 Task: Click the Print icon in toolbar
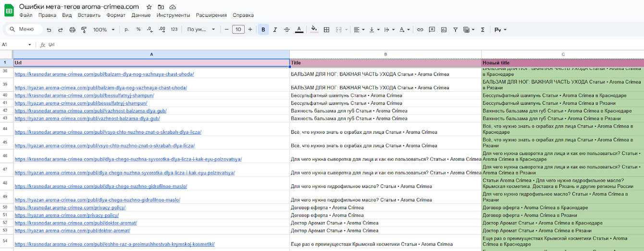(73, 30)
